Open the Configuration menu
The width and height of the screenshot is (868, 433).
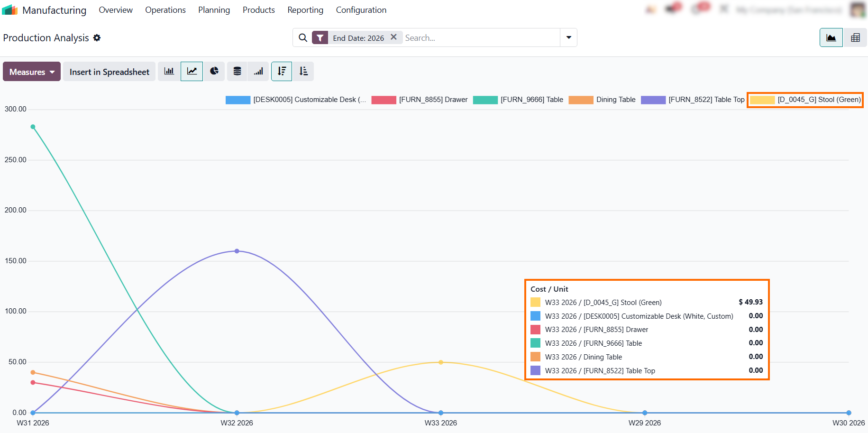click(361, 10)
